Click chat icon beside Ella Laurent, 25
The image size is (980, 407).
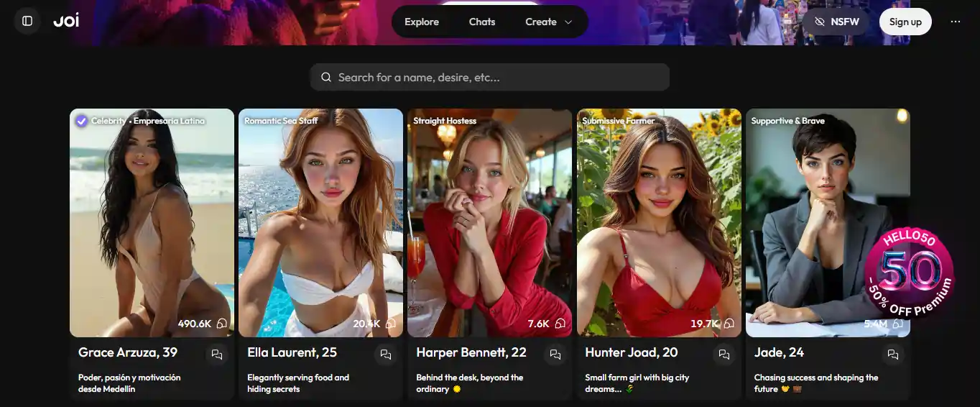pos(386,355)
